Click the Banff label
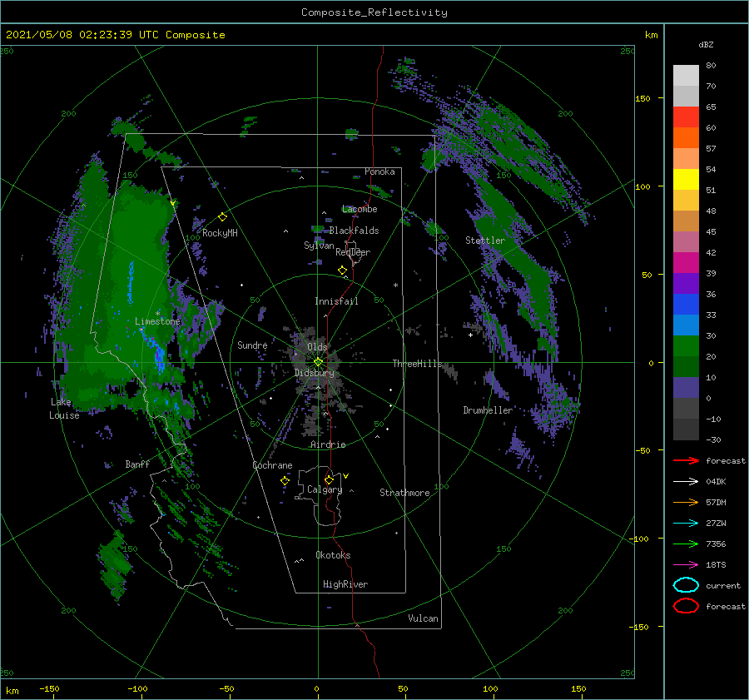This screenshot has height=700, width=749. point(137,464)
